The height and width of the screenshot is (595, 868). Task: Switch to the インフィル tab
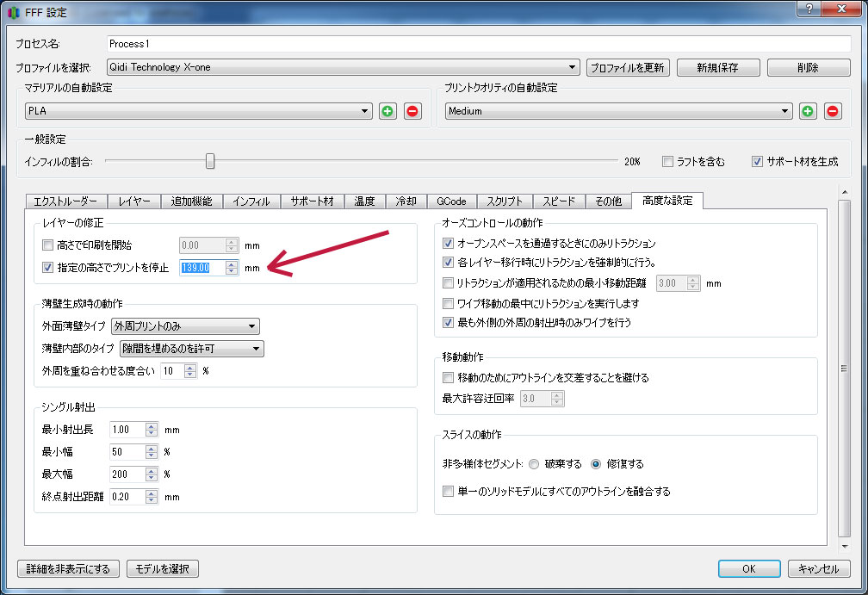252,201
